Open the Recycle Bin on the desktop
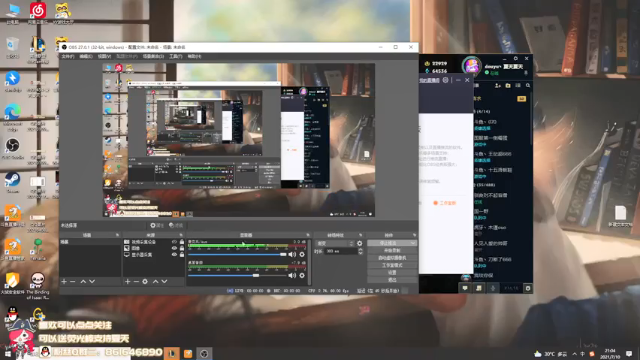Viewport: 640px width, 360px height. [13, 47]
